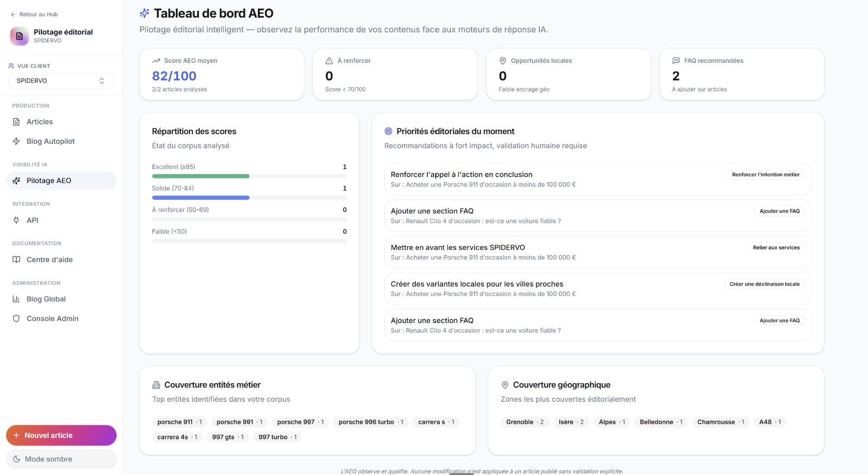The width and height of the screenshot is (868, 475).
Task: Click the porsche 996 turbo entity tag
Action: coord(371,422)
